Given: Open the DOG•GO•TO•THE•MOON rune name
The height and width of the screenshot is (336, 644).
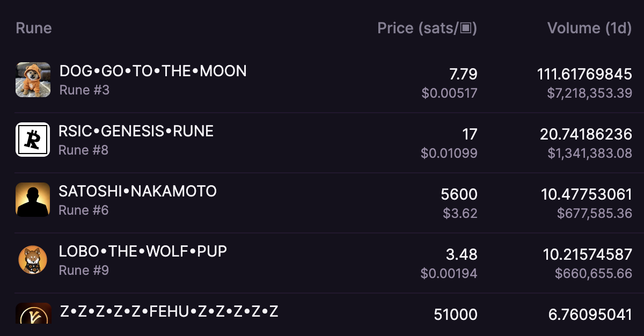Looking at the screenshot, I should (x=153, y=71).
